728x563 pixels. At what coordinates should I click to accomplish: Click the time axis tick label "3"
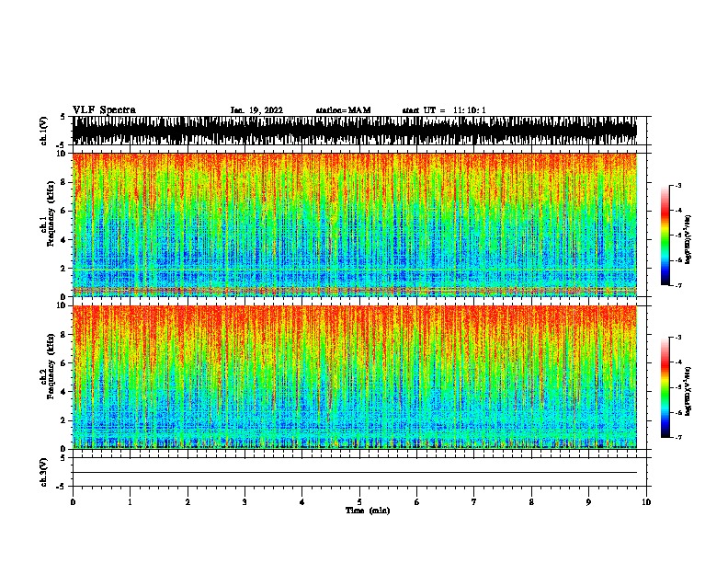(245, 502)
